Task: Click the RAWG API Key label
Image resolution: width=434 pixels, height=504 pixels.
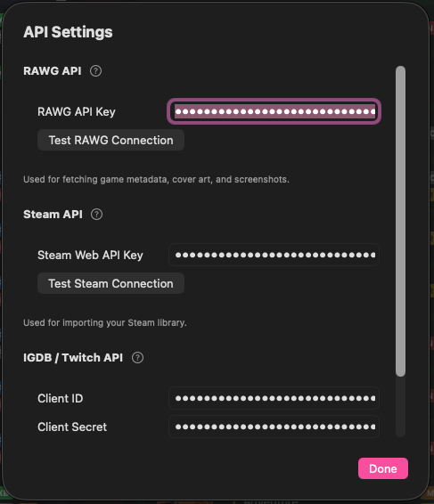Action: click(x=77, y=112)
